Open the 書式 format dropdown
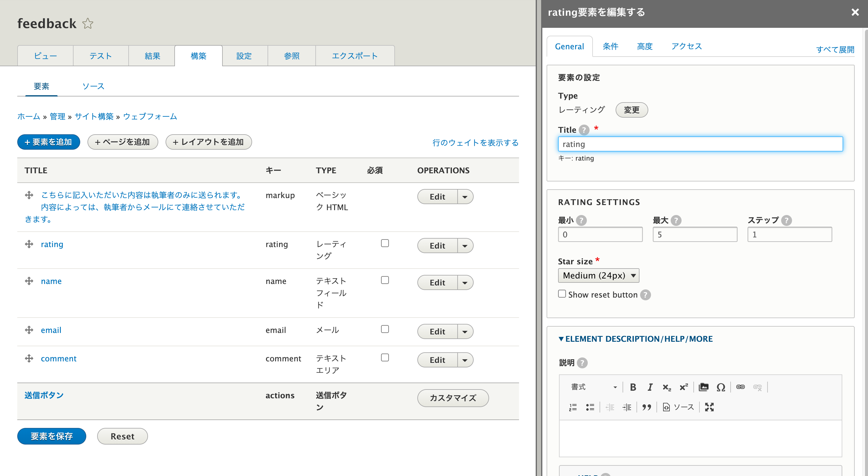The image size is (868, 476). click(x=594, y=387)
